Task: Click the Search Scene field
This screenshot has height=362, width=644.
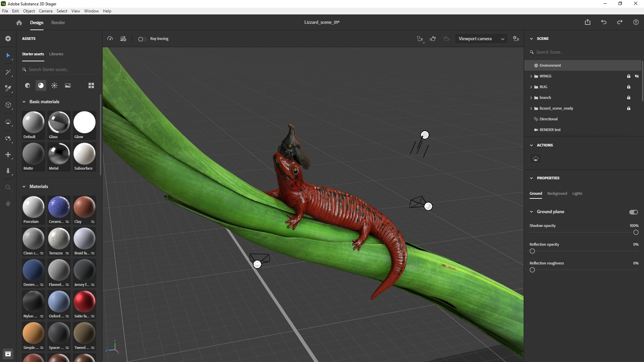Action: (584, 52)
